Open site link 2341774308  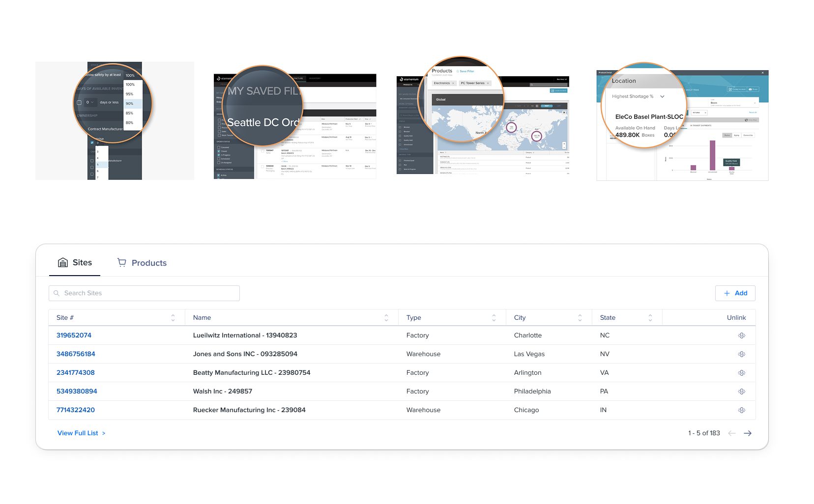click(75, 373)
